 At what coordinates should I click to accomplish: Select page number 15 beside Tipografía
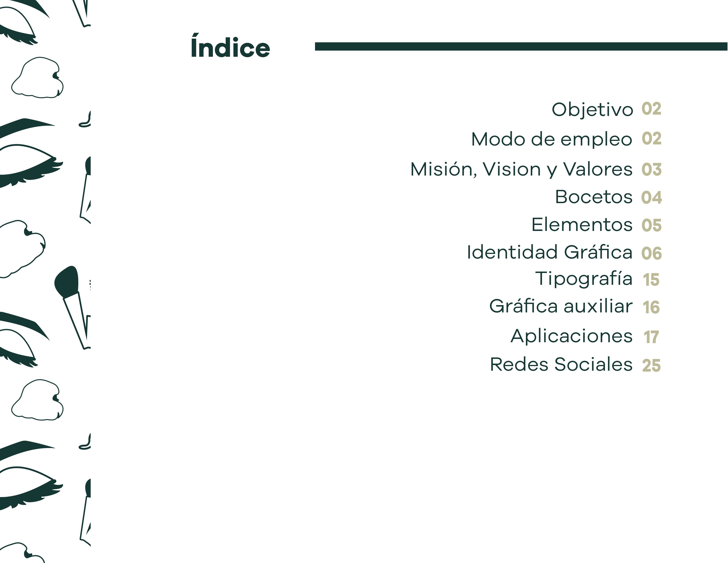click(x=651, y=280)
